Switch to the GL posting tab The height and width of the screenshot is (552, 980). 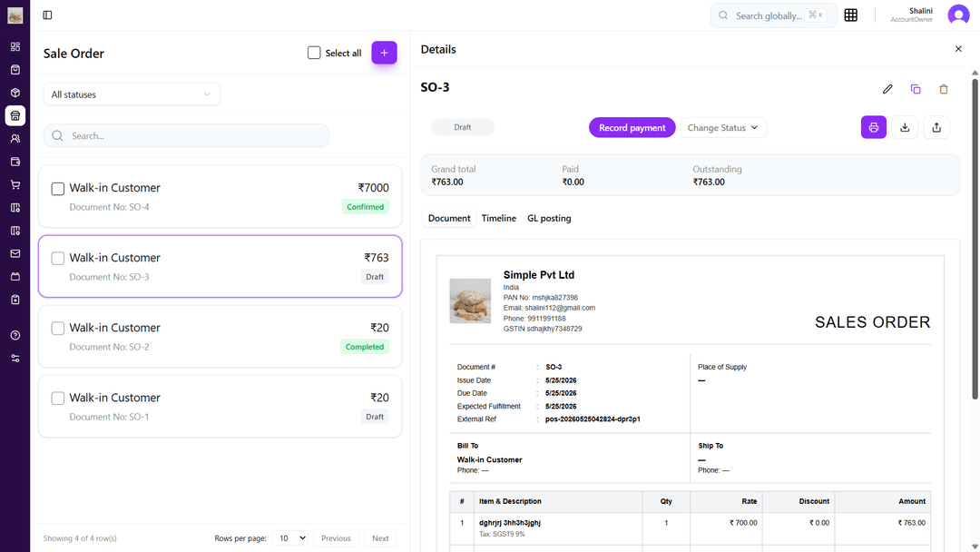click(x=549, y=218)
